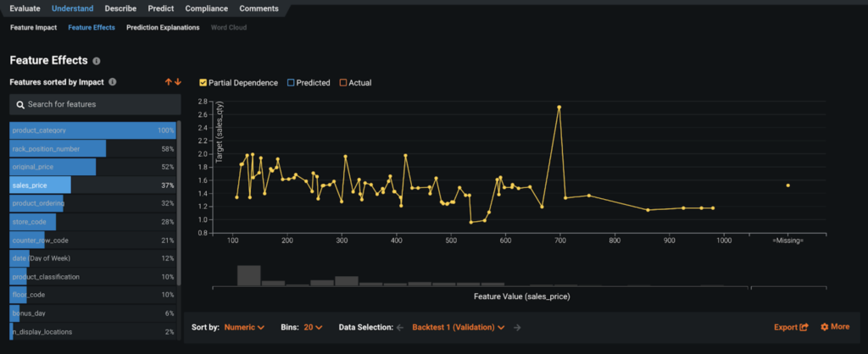The width and height of the screenshot is (868, 354).
Task: Select the sales_price feature
Action: pyautogui.click(x=92, y=185)
